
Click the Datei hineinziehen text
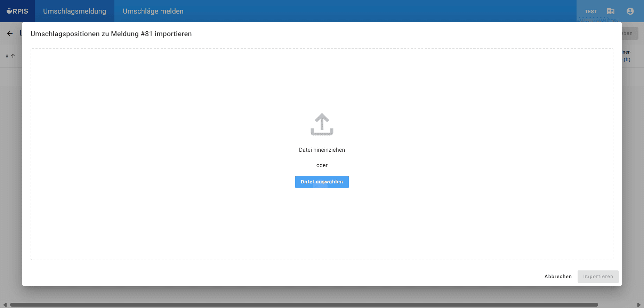pyautogui.click(x=322, y=150)
